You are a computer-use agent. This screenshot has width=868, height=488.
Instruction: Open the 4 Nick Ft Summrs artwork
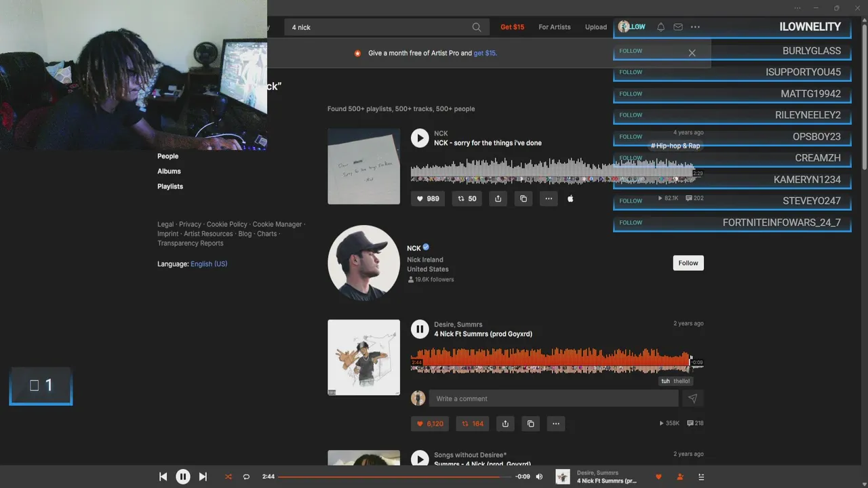click(363, 357)
